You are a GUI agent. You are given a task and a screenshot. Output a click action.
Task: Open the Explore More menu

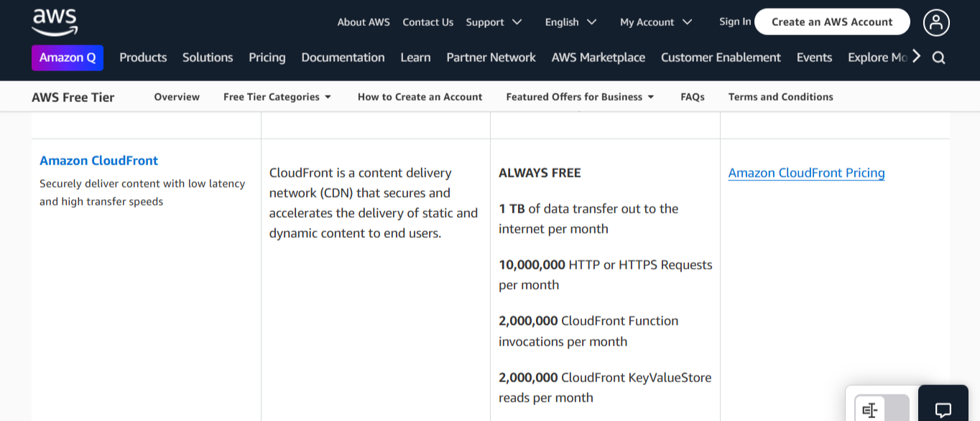coord(878,57)
